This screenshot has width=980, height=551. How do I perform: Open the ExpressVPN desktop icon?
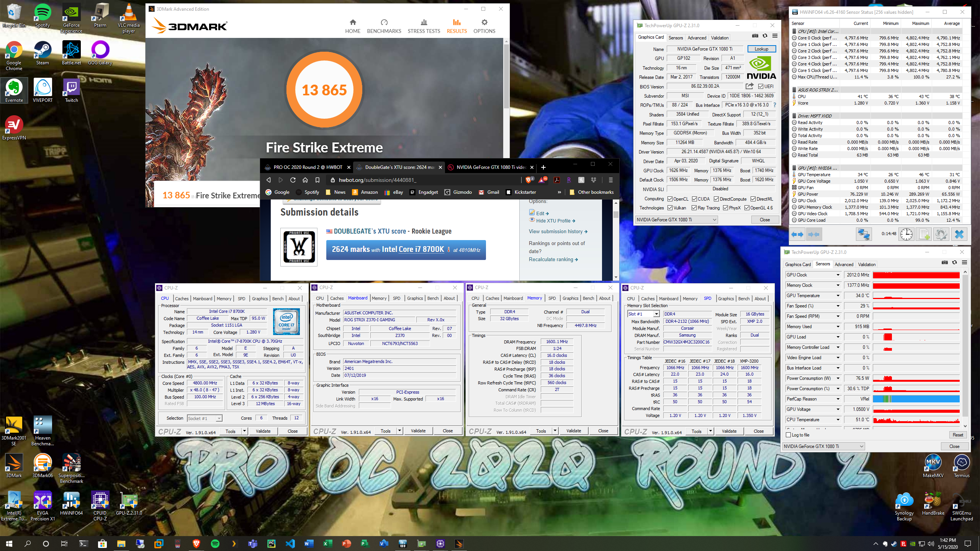pyautogui.click(x=14, y=128)
